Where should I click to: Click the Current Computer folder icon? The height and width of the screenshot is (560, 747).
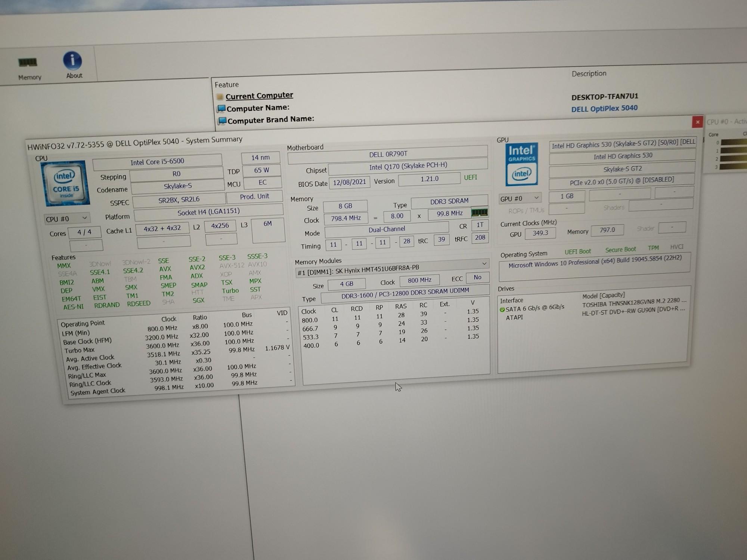pyautogui.click(x=220, y=97)
